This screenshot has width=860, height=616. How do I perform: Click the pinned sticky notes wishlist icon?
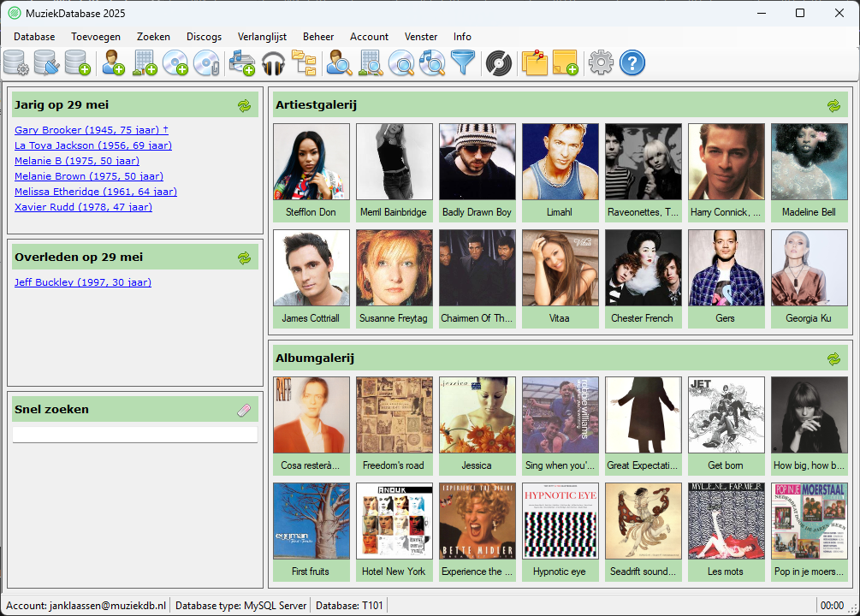point(535,62)
